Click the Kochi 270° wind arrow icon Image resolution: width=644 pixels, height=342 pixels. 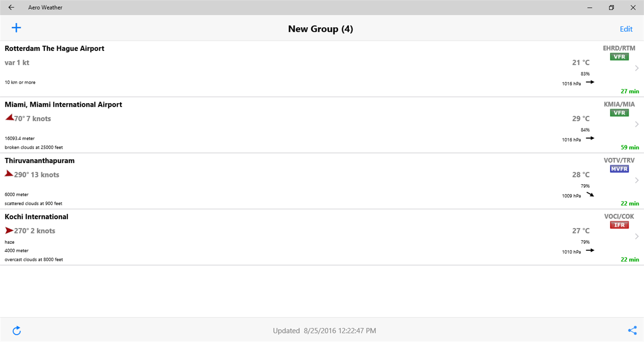[9, 231]
